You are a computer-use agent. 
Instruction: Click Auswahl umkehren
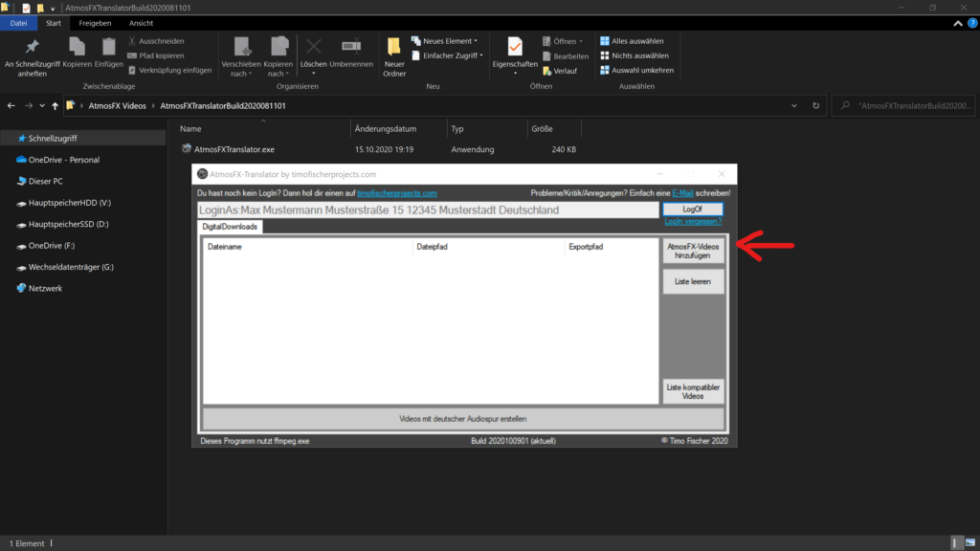636,70
